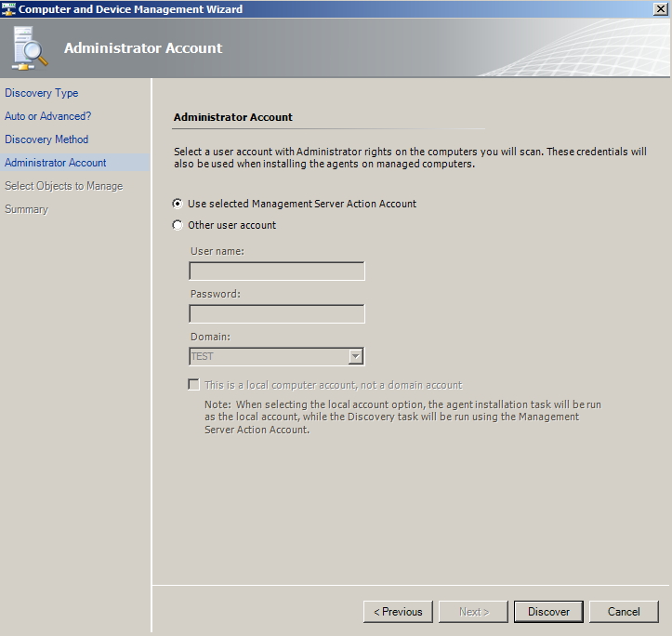Screen dimensions: 672x636
Task: Start scanning with the Discover button
Action: point(548,612)
